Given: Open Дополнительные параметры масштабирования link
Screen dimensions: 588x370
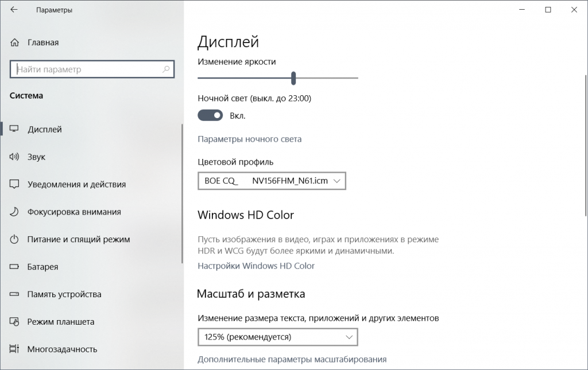Looking at the screenshot, I should point(292,359).
